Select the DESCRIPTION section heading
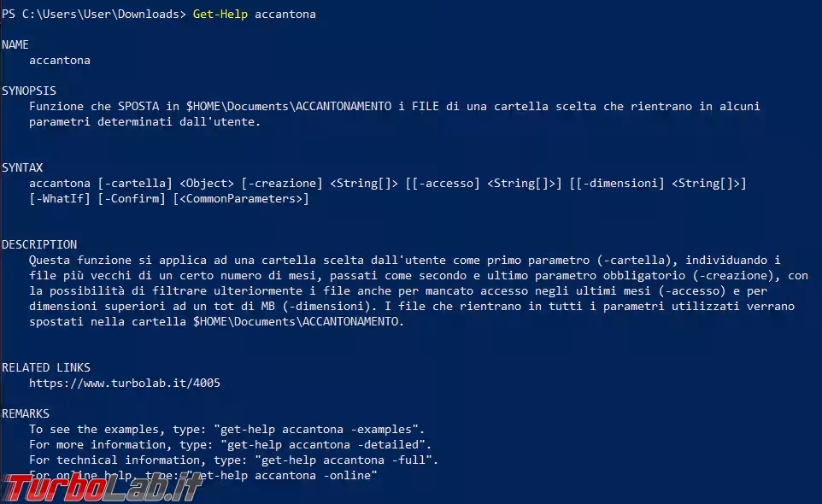 click(39, 244)
